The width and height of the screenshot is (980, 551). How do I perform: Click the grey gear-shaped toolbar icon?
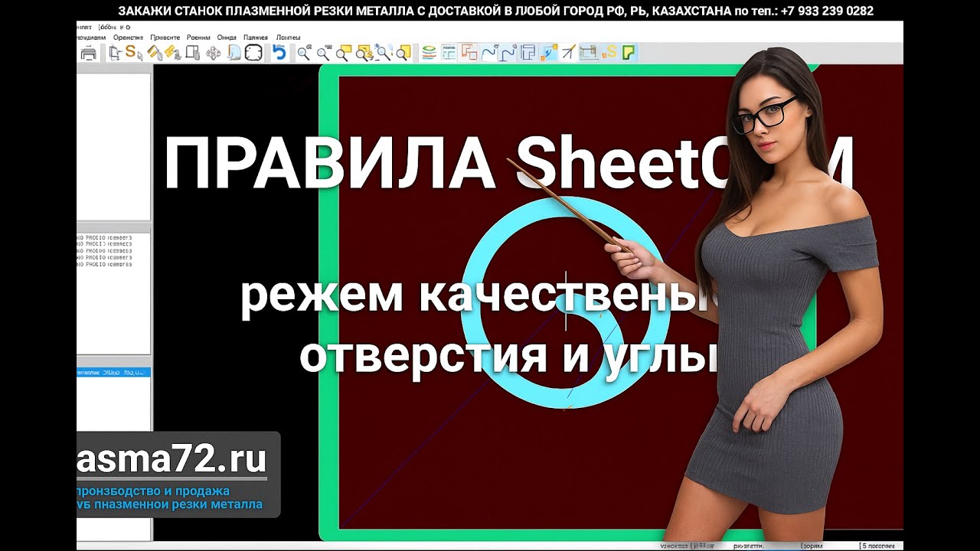coord(214,53)
